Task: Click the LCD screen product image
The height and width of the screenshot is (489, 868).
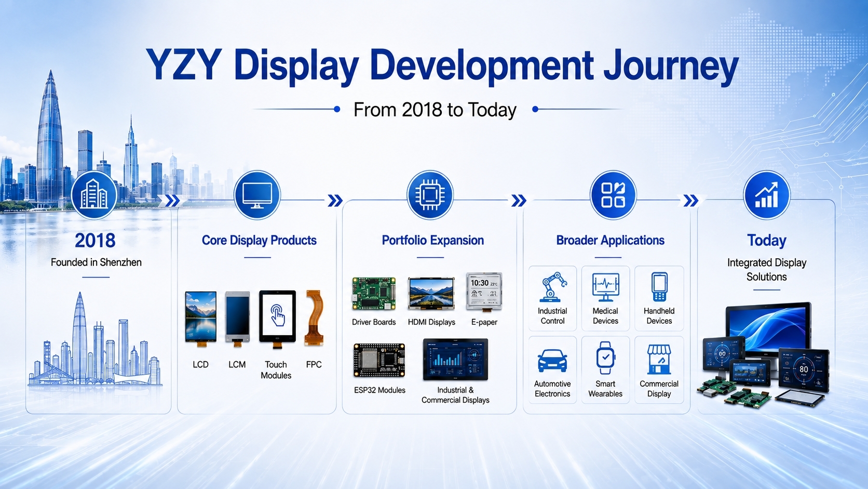Action: [x=201, y=319]
